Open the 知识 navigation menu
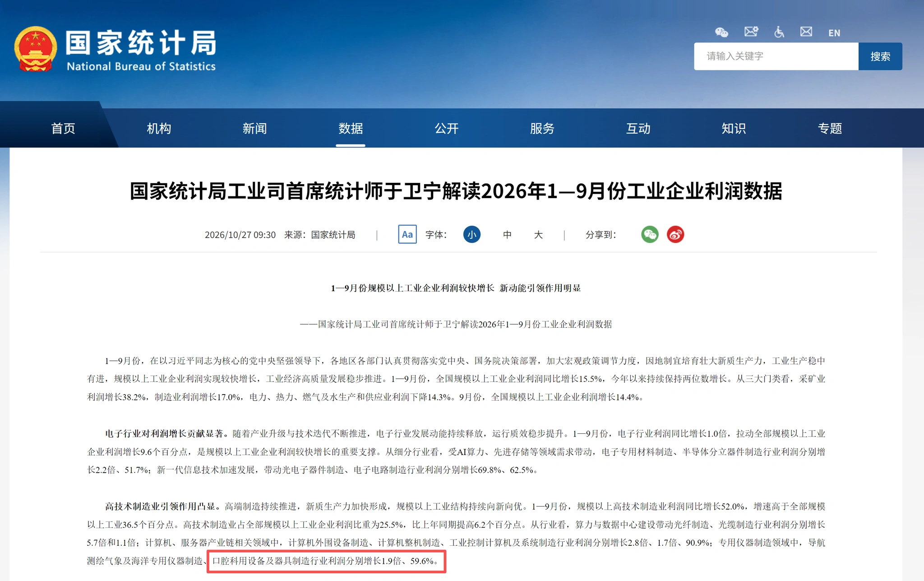Viewport: 924px width, 581px height. point(734,128)
